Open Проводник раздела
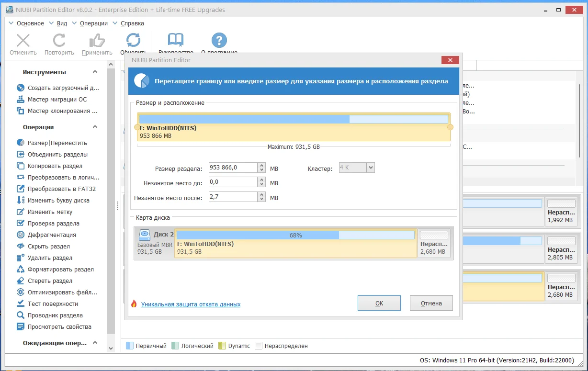Screen dimensions: 588x371 tap(49, 315)
